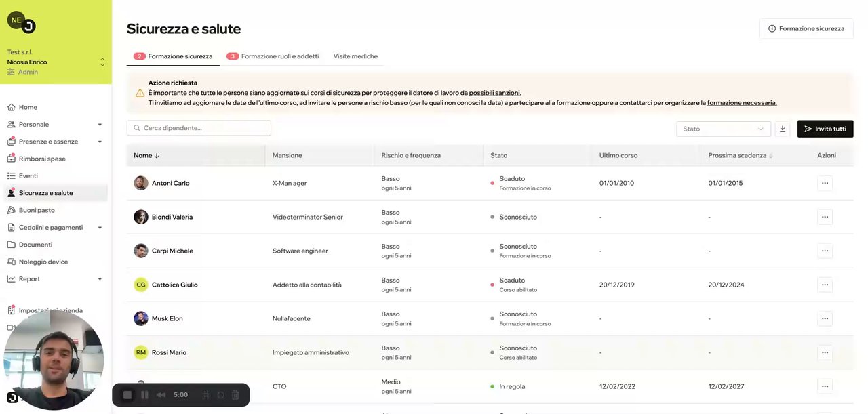The width and height of the screenshot is (868, 414).
Task: Open actions menu for Biondi Valeria
Action: tap(825, 217)
